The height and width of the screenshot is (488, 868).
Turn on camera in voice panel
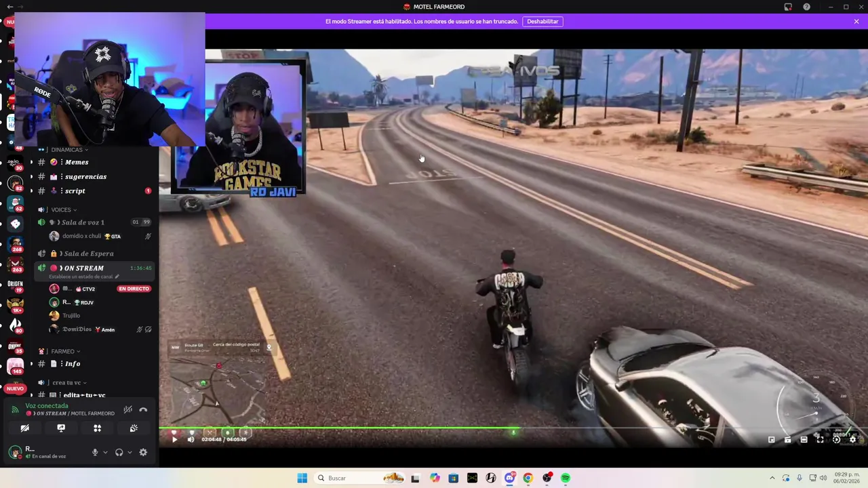pyautogui.click(x=24, y=428)
